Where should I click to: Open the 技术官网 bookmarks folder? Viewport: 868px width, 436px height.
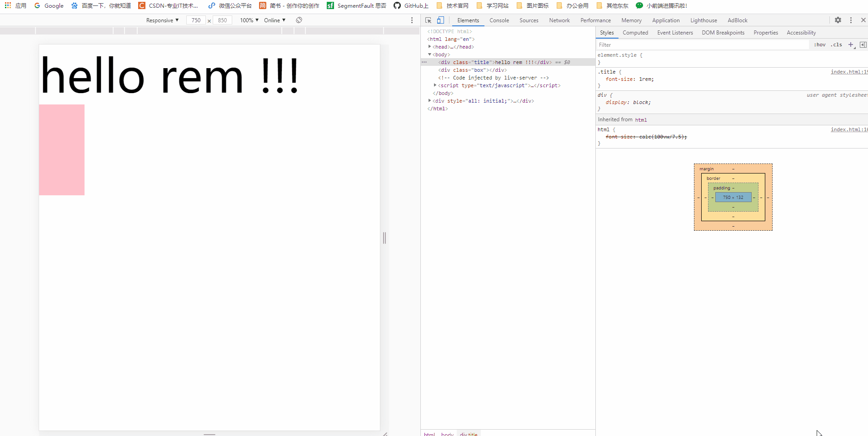pyautogui.click(x=452, y=5)
